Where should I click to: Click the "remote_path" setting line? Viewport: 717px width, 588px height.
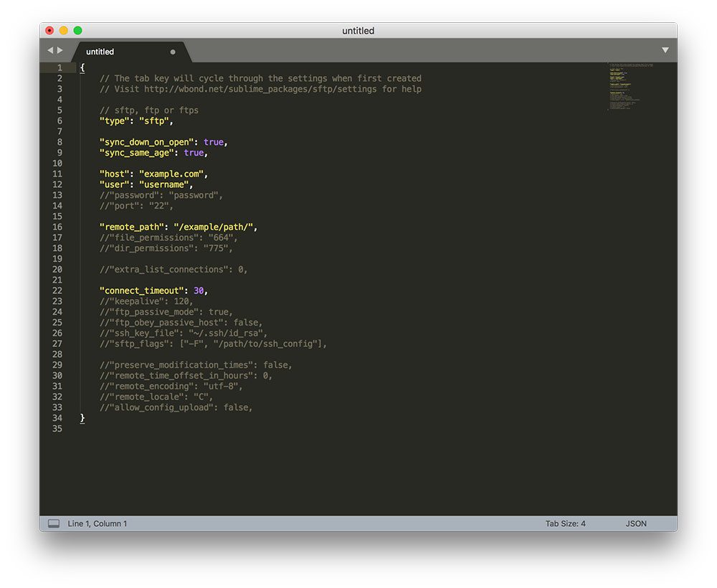click(179, 227)
